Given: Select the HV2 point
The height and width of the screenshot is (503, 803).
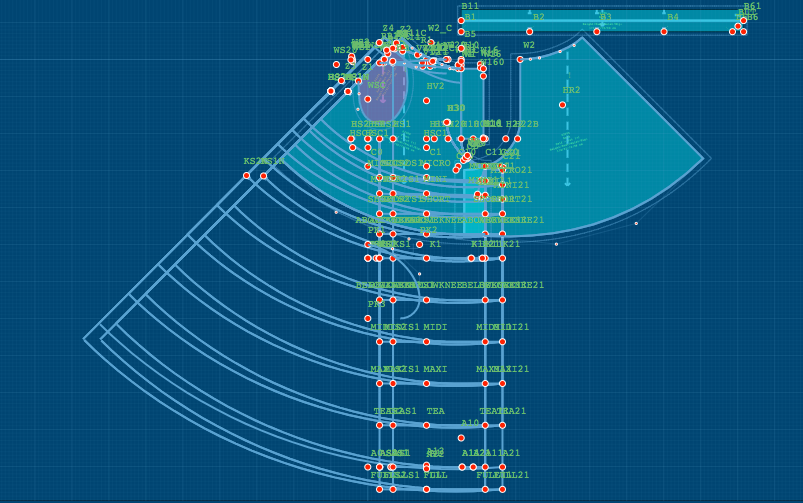Looking at the screenshot, I should coord(426,100).
